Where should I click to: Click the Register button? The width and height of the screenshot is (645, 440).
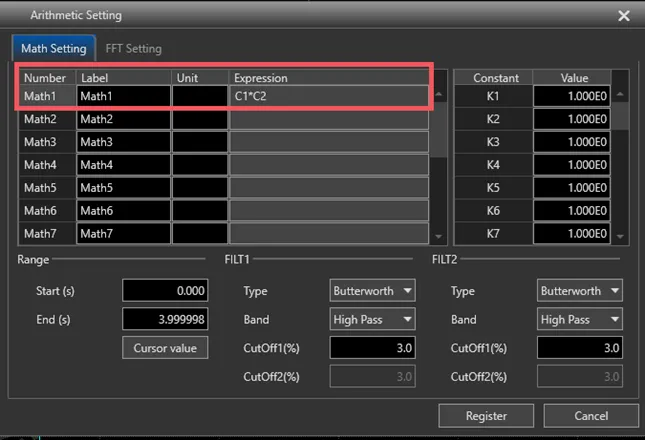(486, 416)
